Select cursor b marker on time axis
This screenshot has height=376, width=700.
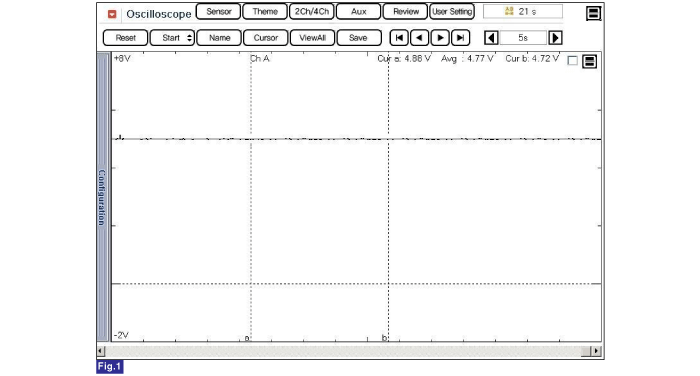(384, 338)
